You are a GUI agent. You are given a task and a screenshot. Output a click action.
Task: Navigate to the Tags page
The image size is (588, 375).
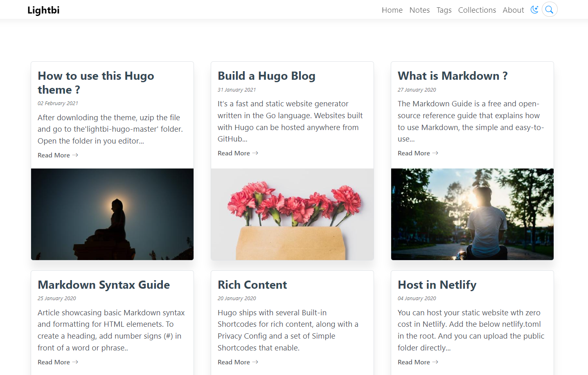tap(444, 10)
